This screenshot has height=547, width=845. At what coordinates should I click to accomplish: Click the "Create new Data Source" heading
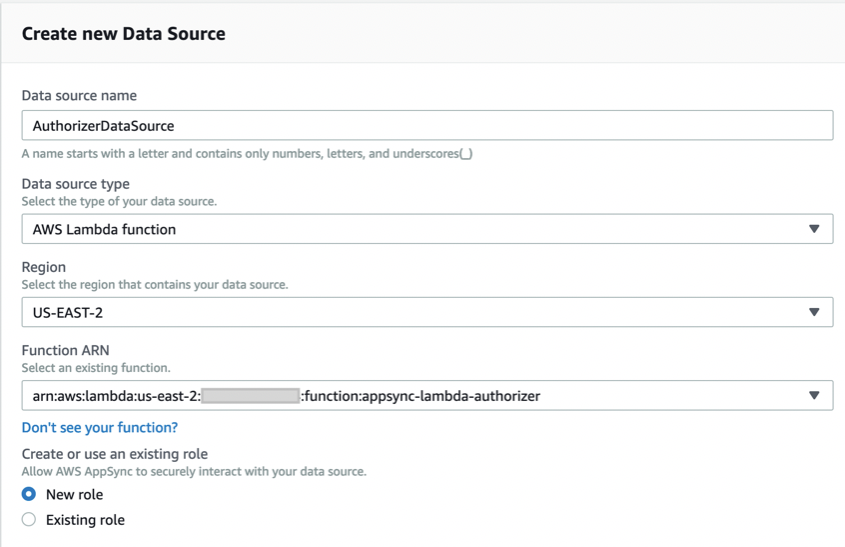pos(124,34)
